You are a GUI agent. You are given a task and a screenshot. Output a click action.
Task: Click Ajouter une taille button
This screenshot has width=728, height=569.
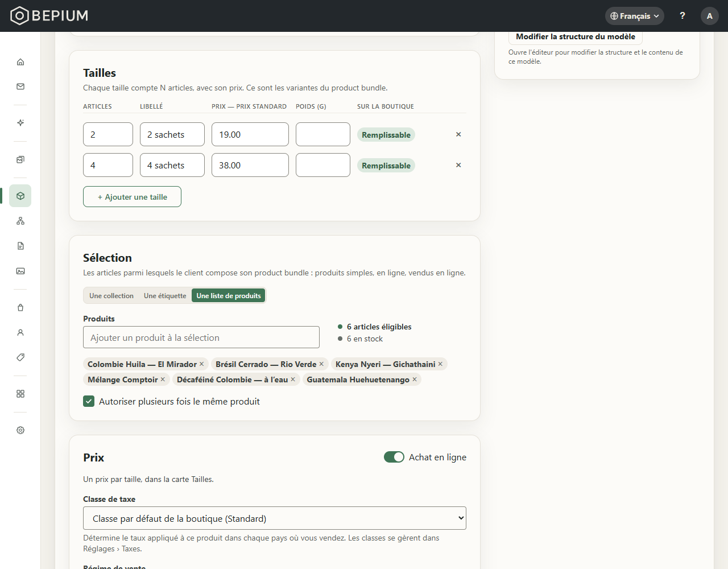tap(132, 197)
